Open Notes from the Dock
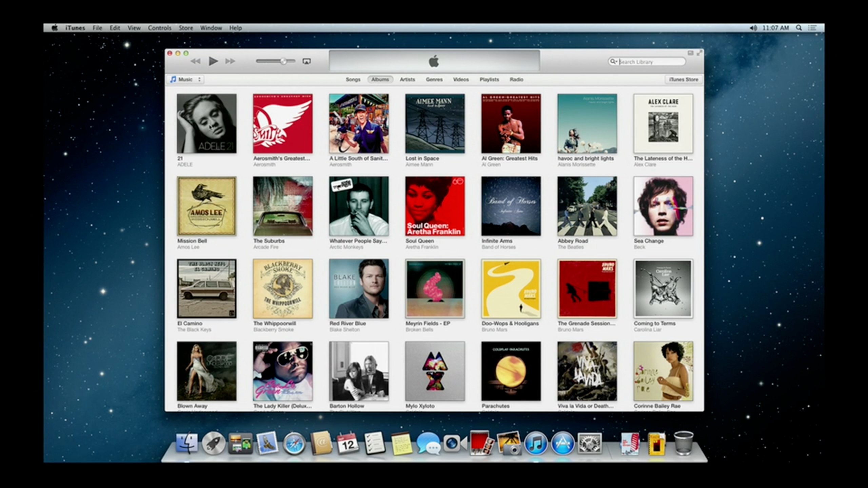Image resolution: width=868 pixels, height=488 pixels. point(401,444)
